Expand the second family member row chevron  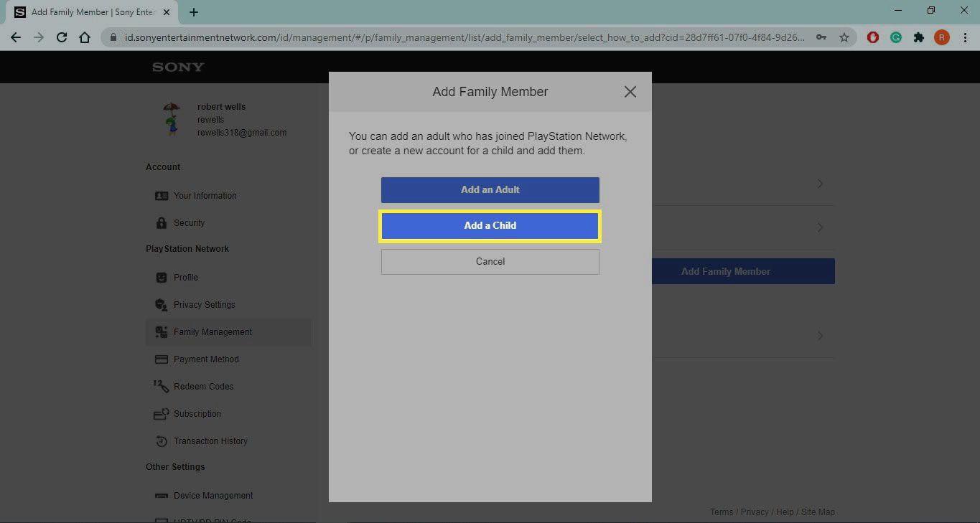[820, 227]
